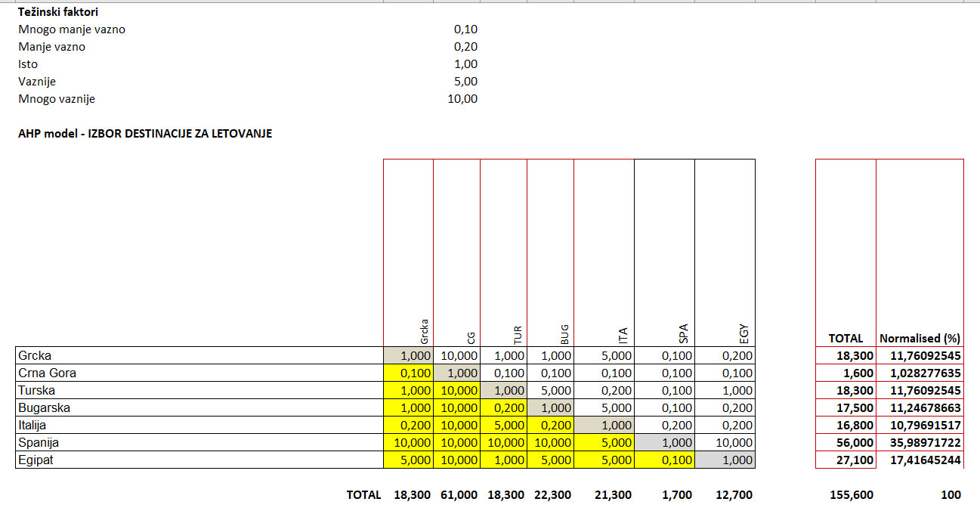Select the 'Spanija' row label
Screen dimensions: 980x511
pos(199,442)
